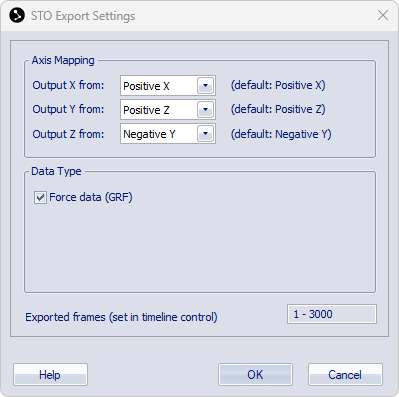Cancel the export settings dialog
Viewport: 399px width, 397px height.
click(x=345, y=375)
